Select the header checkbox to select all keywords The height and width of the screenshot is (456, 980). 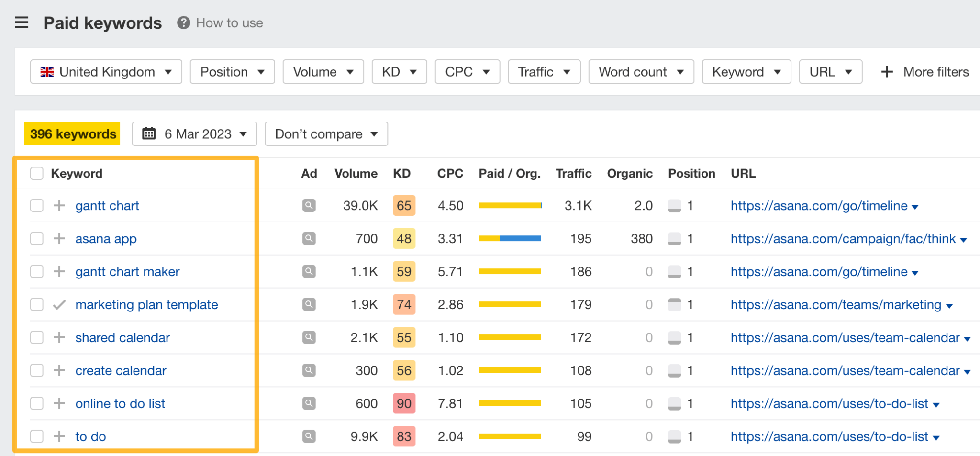click(36, 173)
